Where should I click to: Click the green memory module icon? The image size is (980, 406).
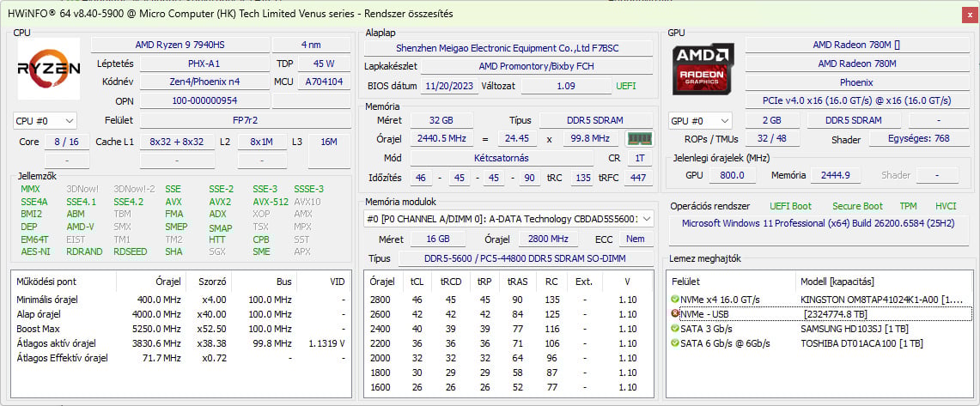point(637,139)
